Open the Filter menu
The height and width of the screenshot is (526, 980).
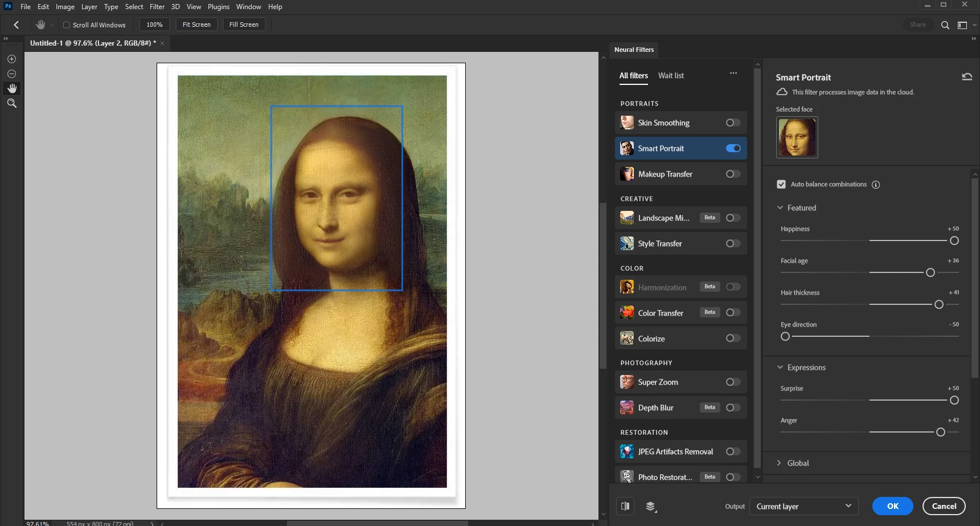click(157, 7)
